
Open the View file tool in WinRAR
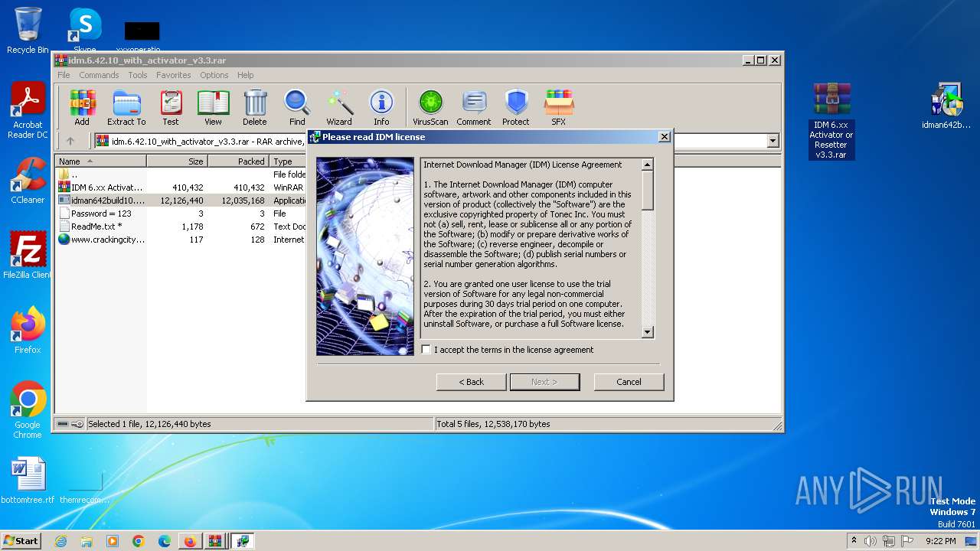213,107
